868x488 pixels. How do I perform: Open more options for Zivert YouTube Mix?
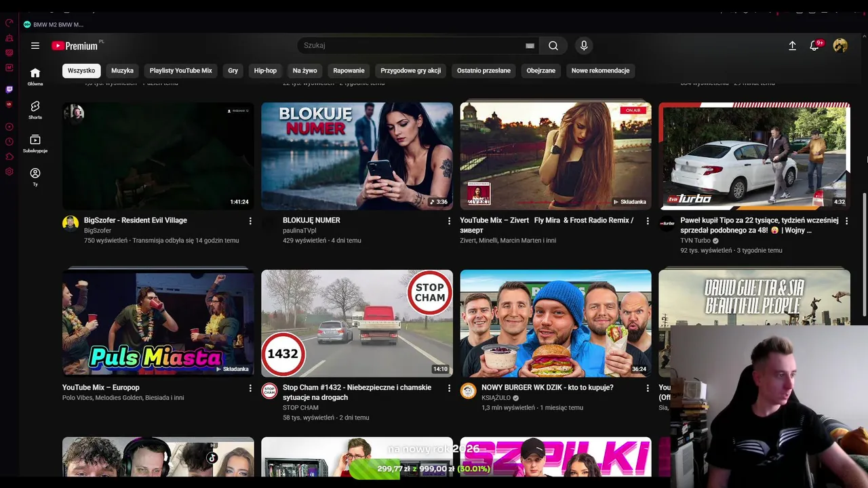coord(648,221)
